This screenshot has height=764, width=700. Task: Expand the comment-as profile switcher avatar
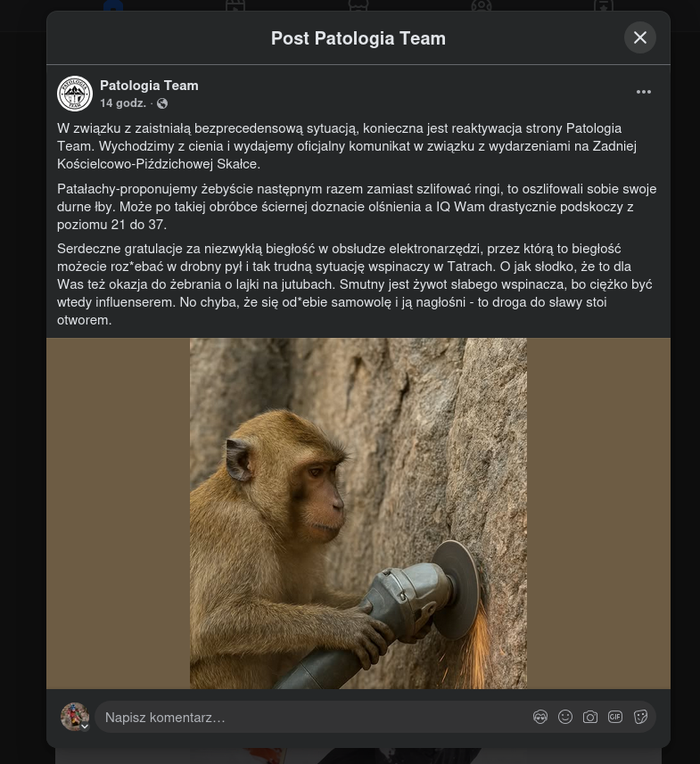[x=75, y=717]
